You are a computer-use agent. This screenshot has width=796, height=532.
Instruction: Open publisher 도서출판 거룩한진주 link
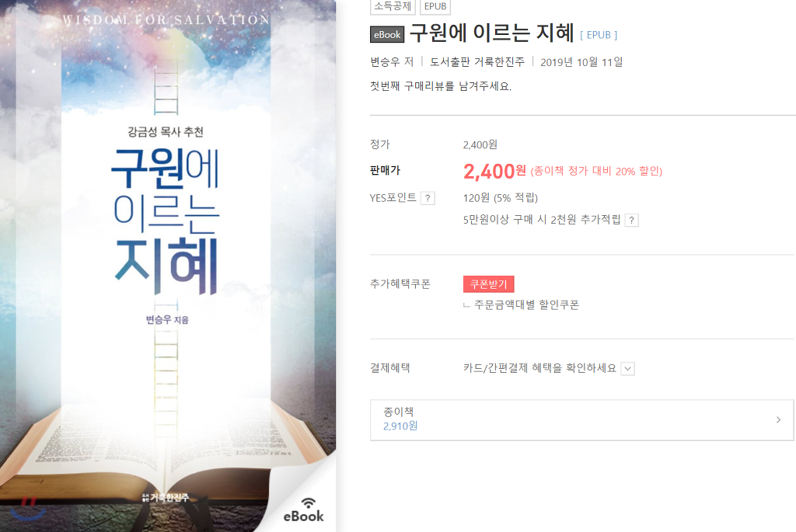(477, 62)
